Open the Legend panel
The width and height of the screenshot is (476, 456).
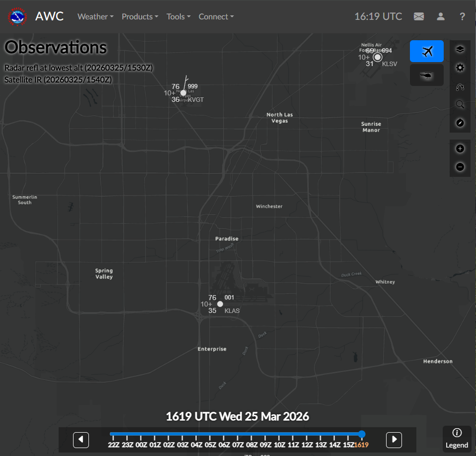457,438
